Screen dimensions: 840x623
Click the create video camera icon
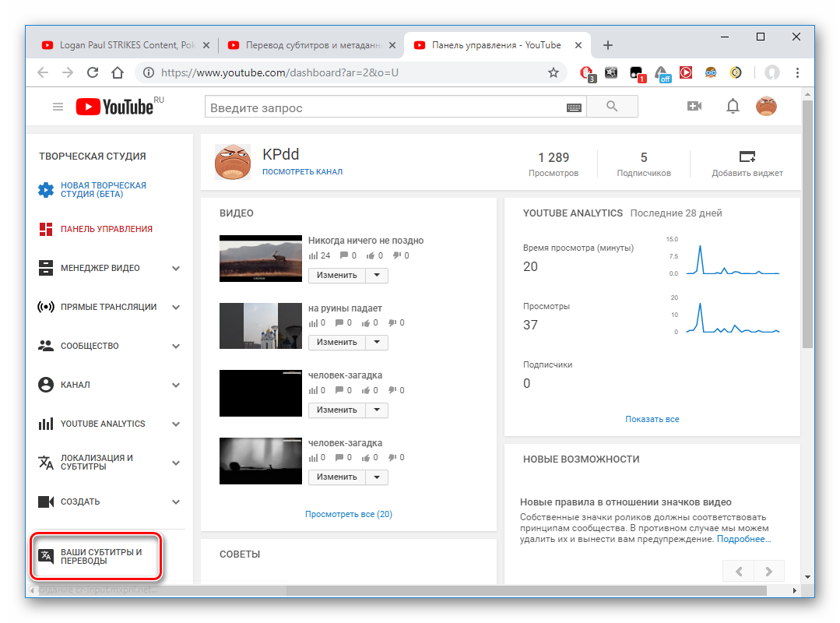(694, 107)
